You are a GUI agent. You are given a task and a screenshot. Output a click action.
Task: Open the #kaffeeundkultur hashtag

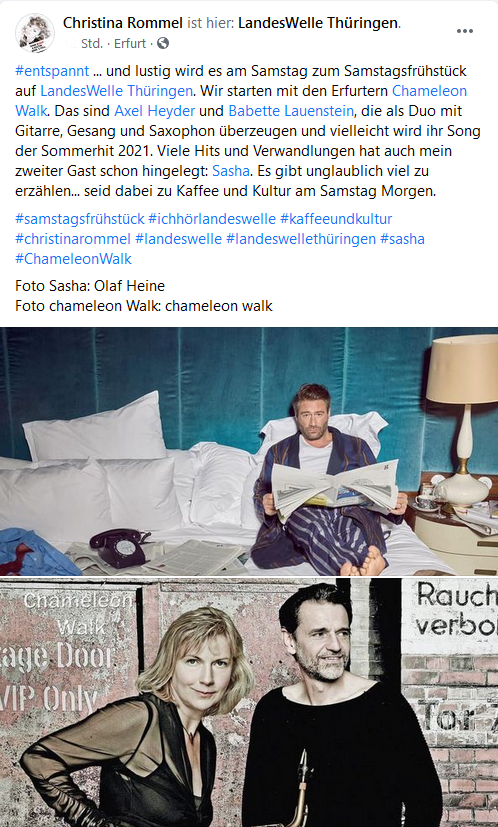336,218
